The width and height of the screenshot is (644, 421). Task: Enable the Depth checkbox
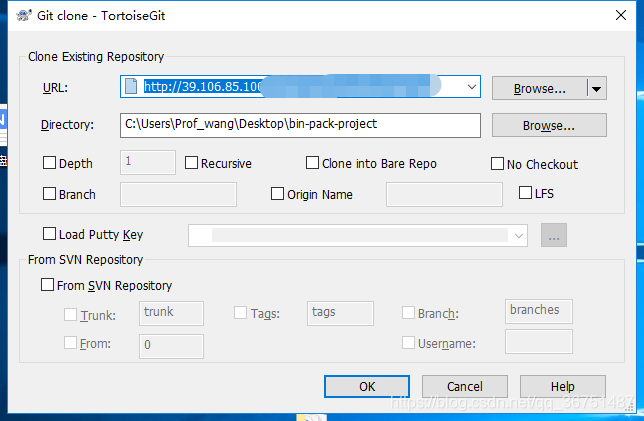(x=49, y=163)
